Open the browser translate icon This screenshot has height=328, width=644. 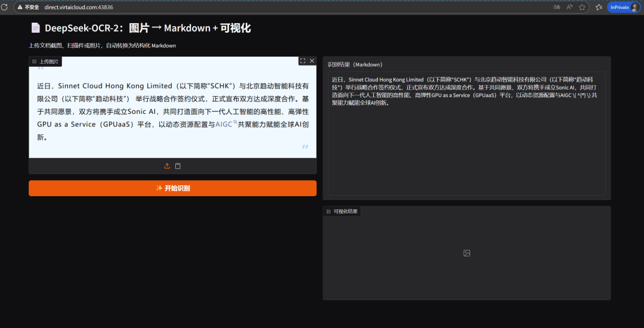(557, 7)
